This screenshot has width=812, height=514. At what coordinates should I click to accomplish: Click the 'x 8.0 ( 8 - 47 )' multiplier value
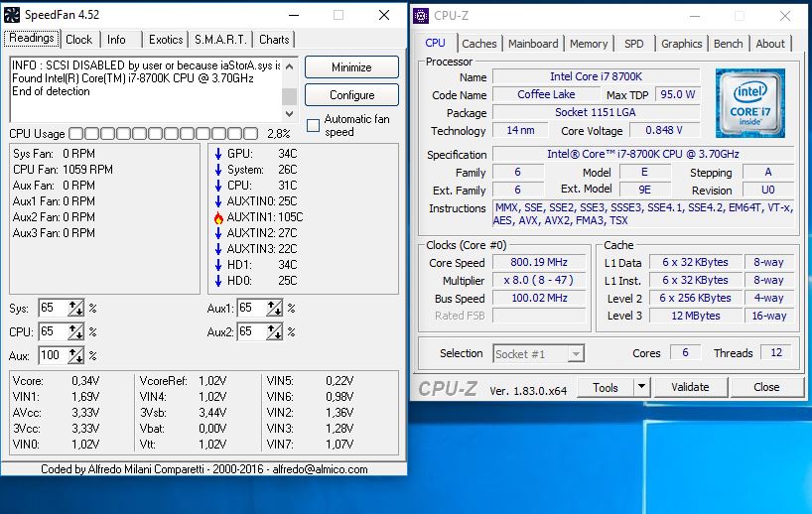point(539,280)
